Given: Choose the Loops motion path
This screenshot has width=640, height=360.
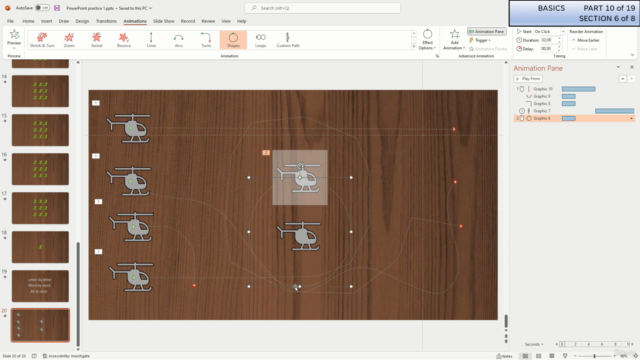Looking at the screenshot, I should pyautogui.click(x=260, y=40).
